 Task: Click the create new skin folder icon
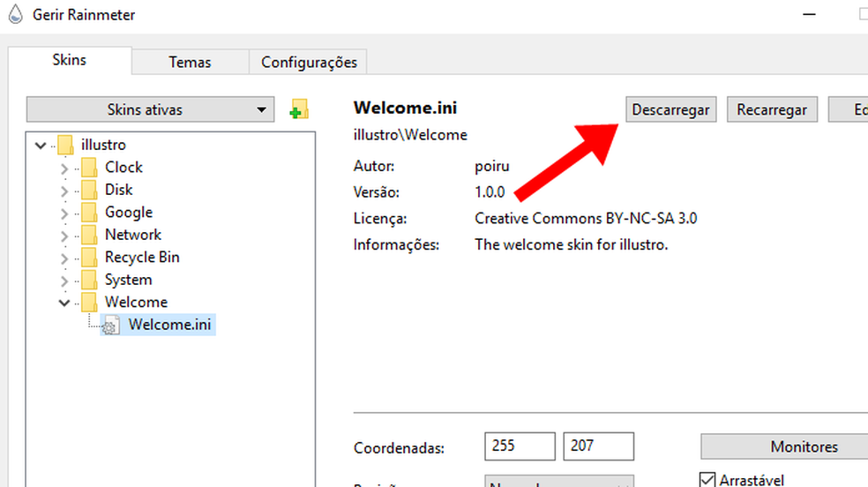(299, 109)
